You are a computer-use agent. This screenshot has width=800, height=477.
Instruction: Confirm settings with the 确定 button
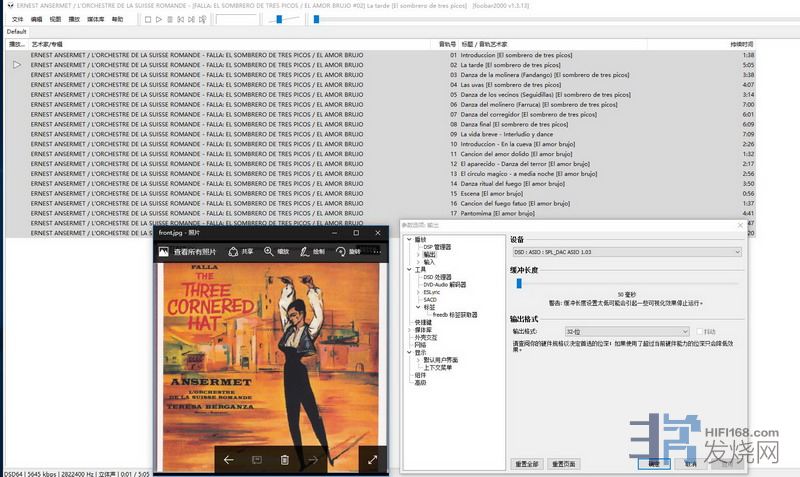click(653, 464)
